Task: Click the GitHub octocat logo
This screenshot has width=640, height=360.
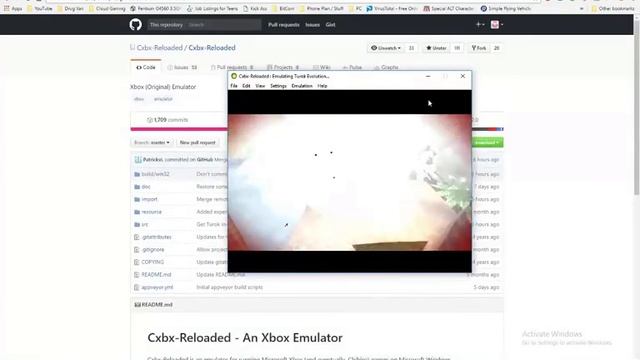Action: tap(136, 24)
